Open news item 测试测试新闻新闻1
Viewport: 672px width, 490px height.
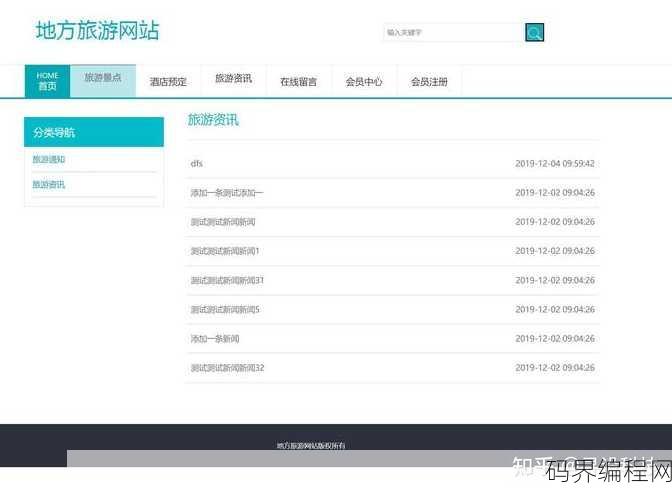[225, 251]
